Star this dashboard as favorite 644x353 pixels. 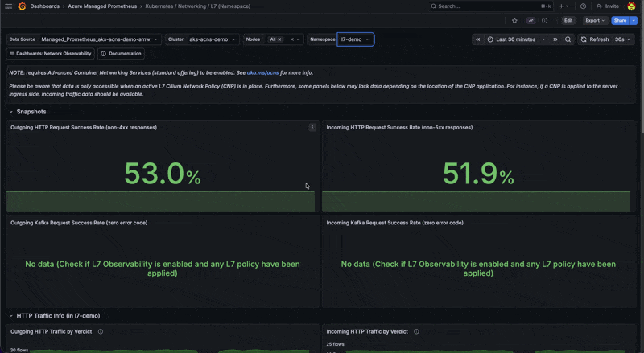click(514, 21)
